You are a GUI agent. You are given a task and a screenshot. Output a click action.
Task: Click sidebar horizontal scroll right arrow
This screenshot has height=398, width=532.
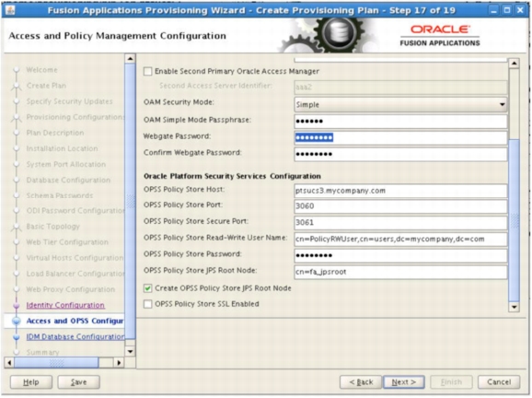pyautogui.click(x=119, y=363)
